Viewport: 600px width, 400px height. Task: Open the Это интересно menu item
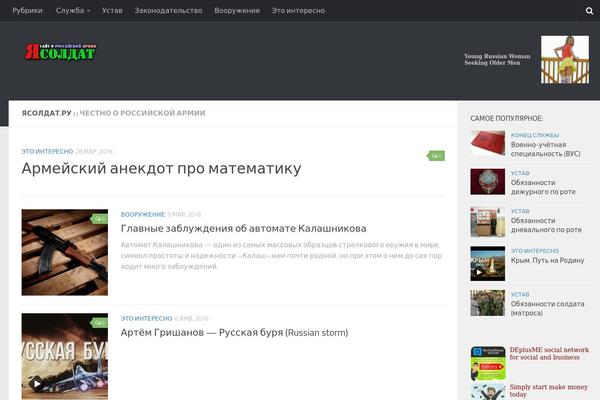click(x=298, y=11)
